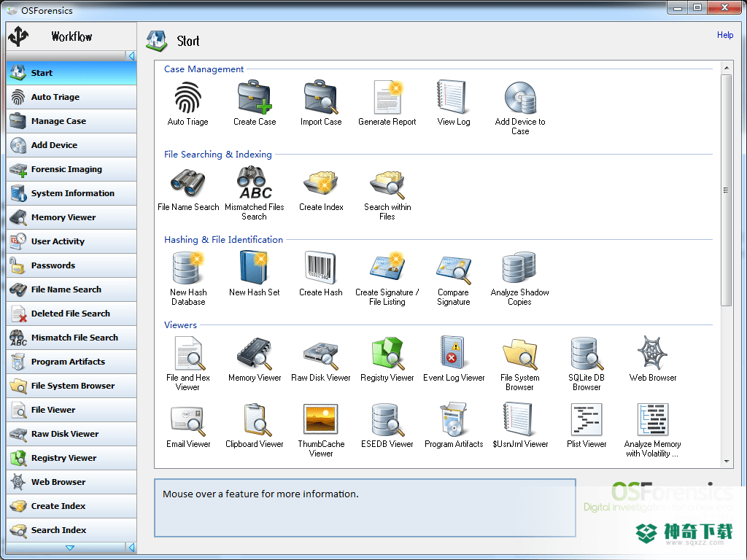The width and height of the screenshot is (747, 560).
Task: Open the New Hash Set book icon
Action: pos(255,268)
